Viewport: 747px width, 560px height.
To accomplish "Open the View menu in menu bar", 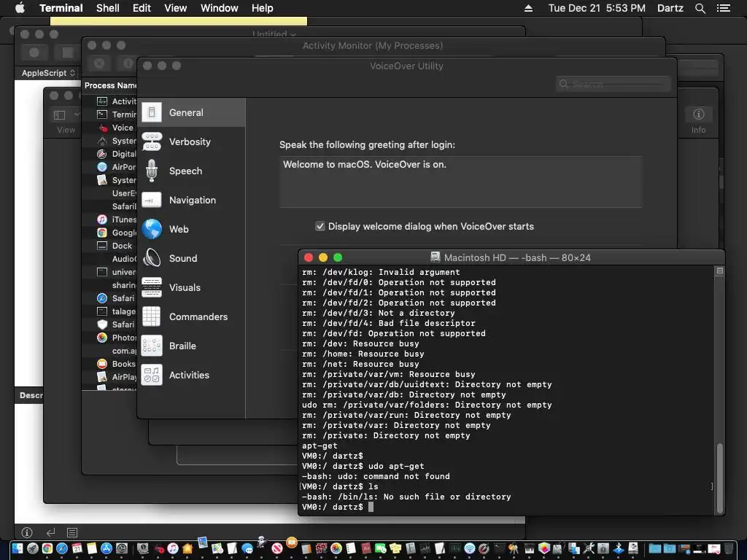I will 175,8.
